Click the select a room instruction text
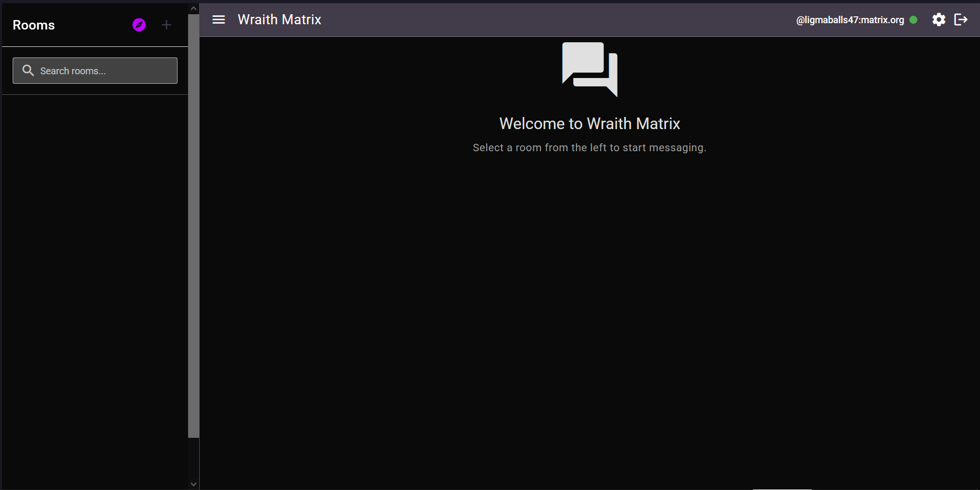Screen dimensions: 980x490 [x=589, y=148]
